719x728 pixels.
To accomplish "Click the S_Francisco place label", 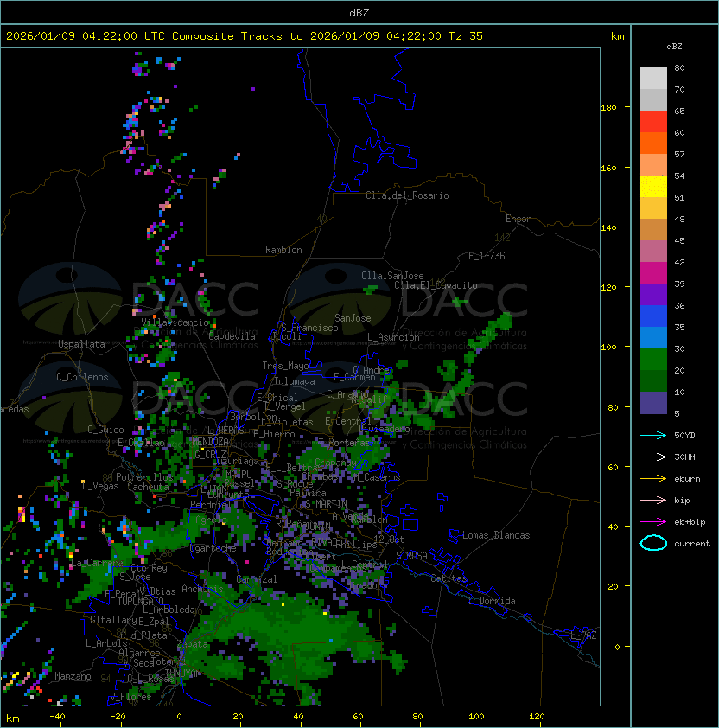I will (x=309, y=329).
